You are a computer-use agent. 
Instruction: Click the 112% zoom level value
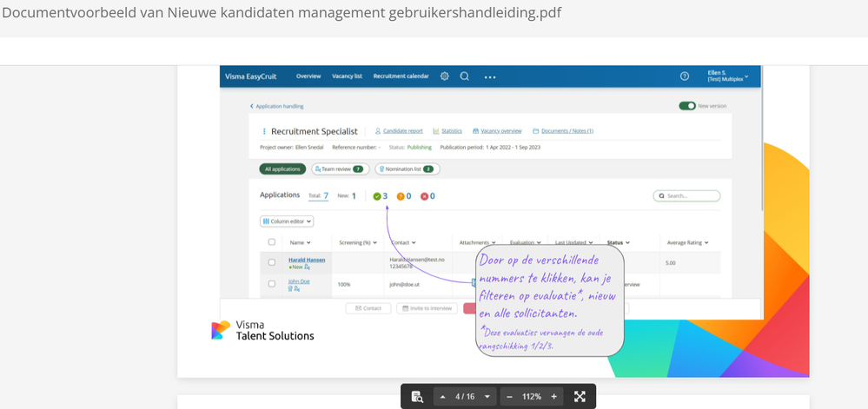pyautogui.click(x=532, y=396)
